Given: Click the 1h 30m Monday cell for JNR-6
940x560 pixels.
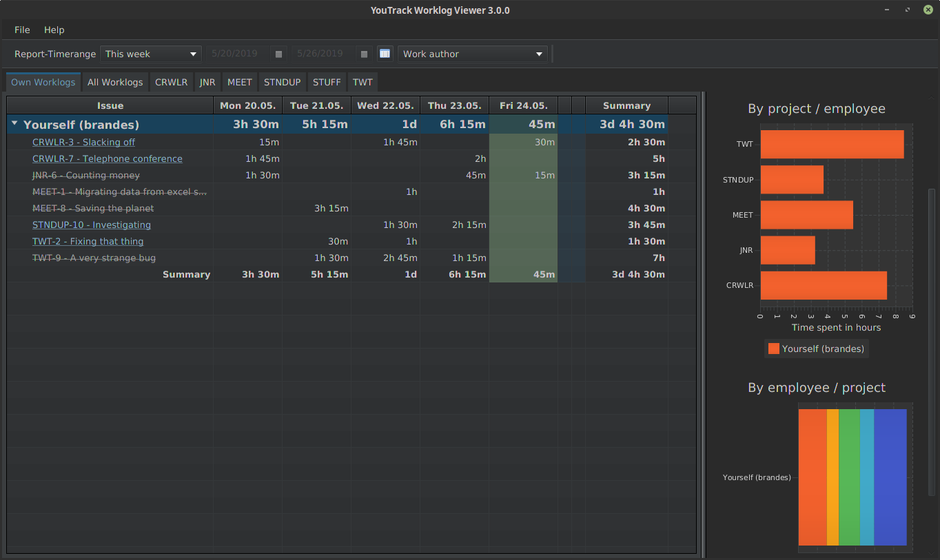Looking at the screenshot, I should click(x=248, y=175).
